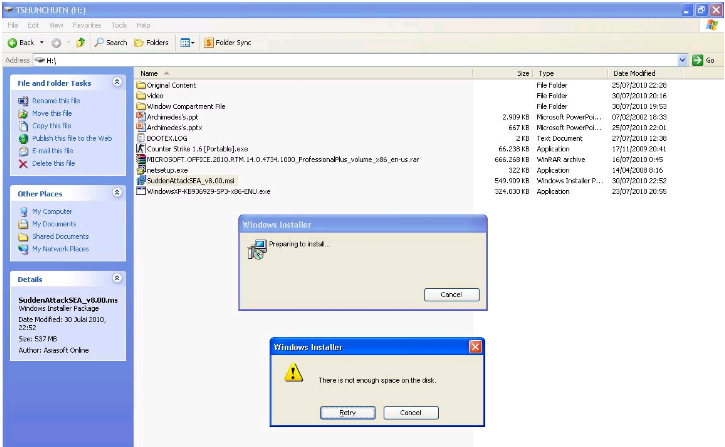Image resolution: width=725 pixels, height=447 pixels.
Task: Open the Favorites menu
Action: 87,25
